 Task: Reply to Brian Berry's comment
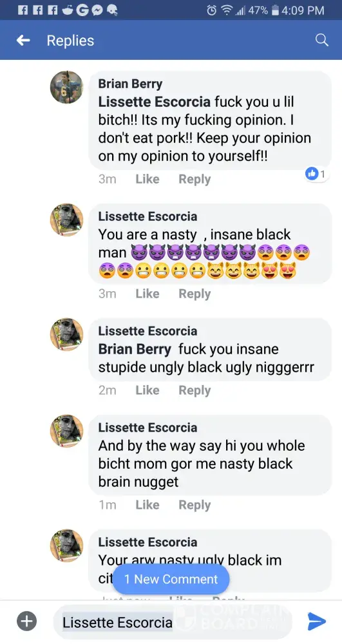click(195, 180)
